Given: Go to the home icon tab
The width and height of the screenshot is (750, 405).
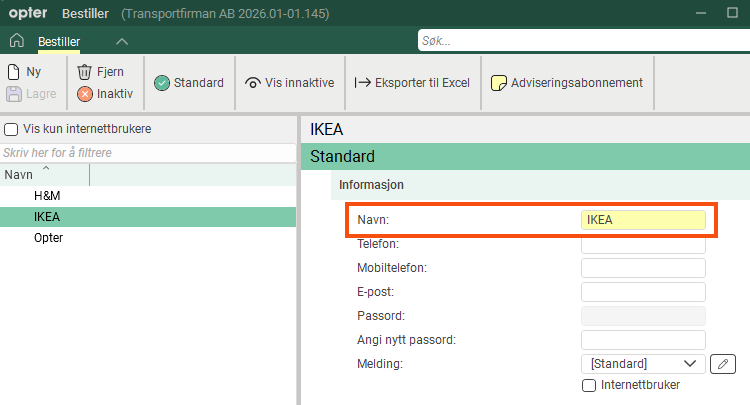Looking at the screenshot, I should 16,41.
